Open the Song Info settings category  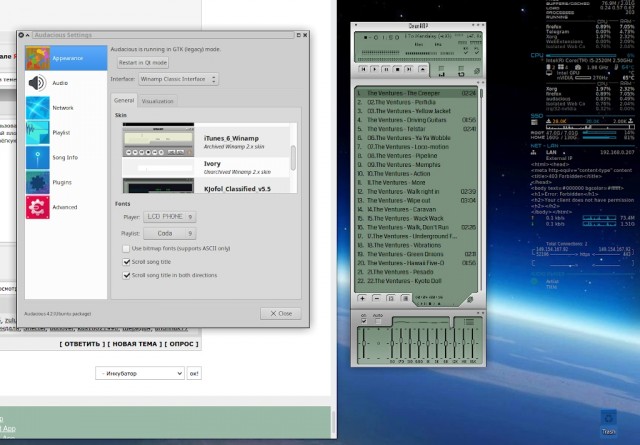point(66,158)
